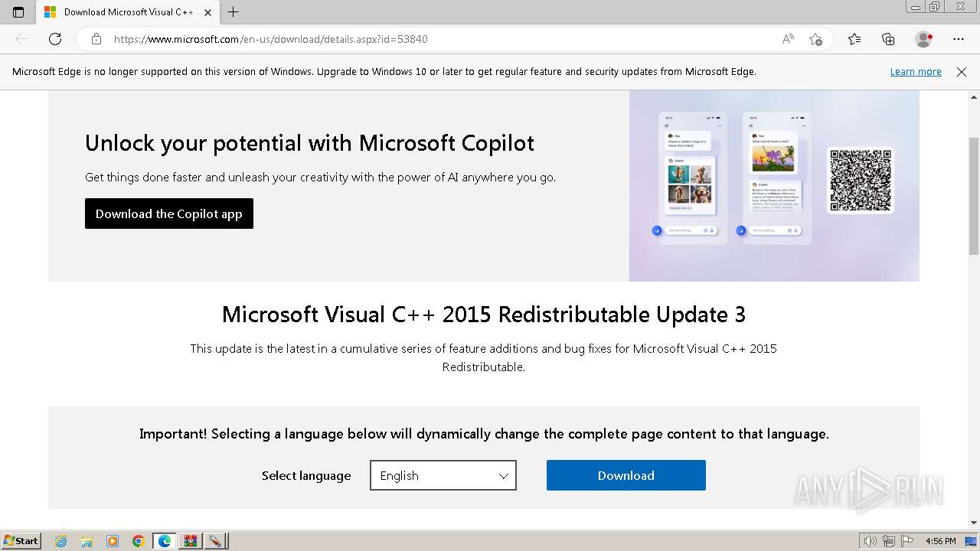The width and height of the screenshot is (980, 551).
Task: Click the Read aloud icon
Action: 788,39
